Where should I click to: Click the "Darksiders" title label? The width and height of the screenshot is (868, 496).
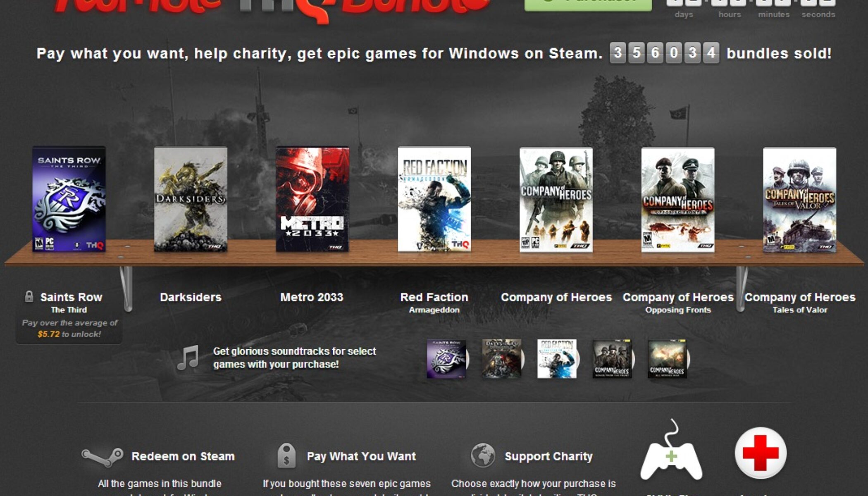click(x=191, y=297)
